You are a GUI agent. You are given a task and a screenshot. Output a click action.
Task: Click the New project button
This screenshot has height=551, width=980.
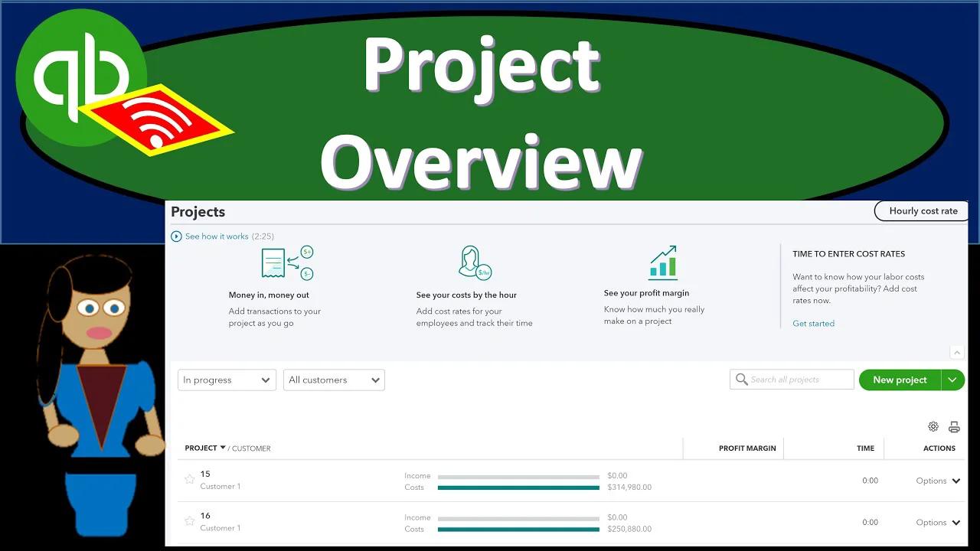point(900,379)
